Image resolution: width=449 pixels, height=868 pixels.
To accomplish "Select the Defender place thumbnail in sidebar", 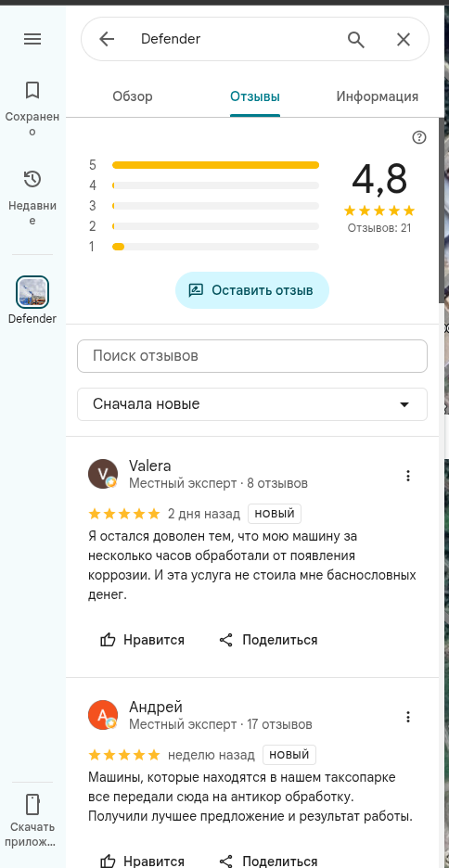I will pos(32,292).
